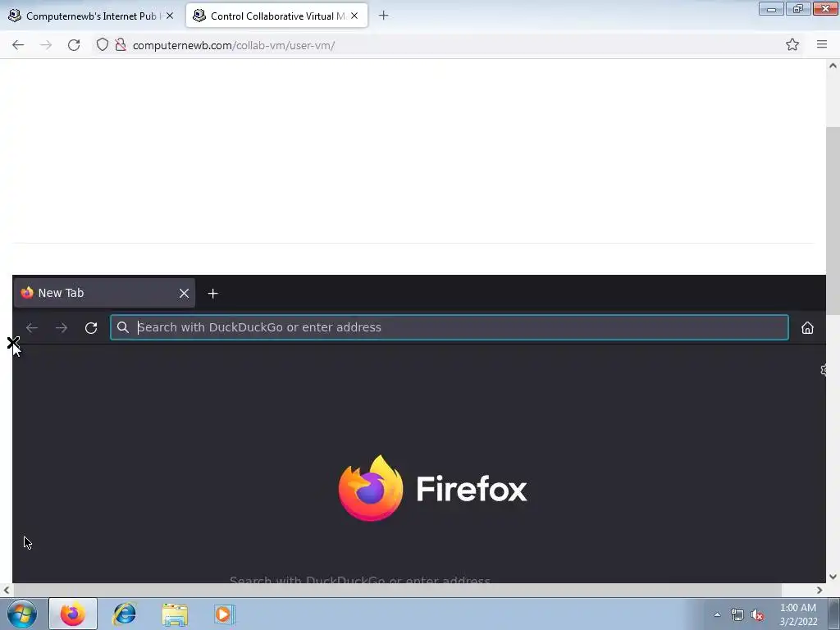This screenshot has width=840, height=630.
Task: Minimize the outer Firefox window
Action: [771, 9]
